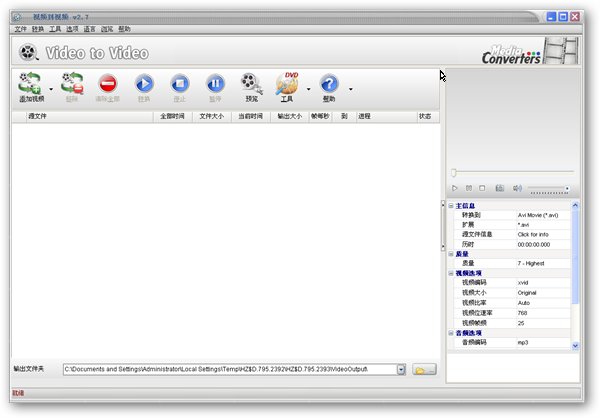Click the film reel logo beside Video to Video
Image resolution: width=600 pixels, height=418 pixels.
[29, 52]
